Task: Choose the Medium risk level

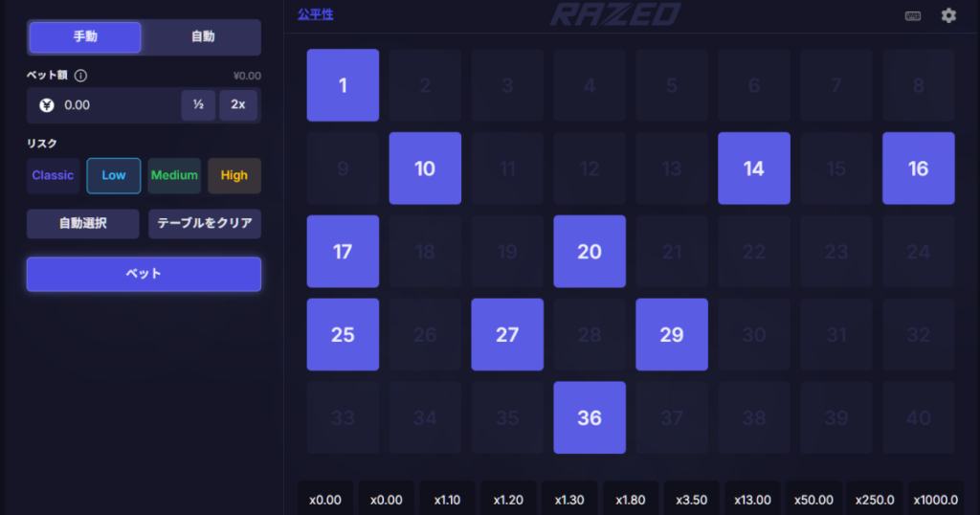Action: click(174, 175)
